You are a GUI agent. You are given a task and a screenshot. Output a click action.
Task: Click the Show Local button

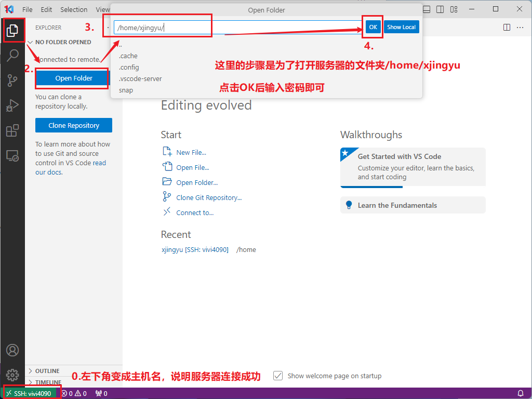point(402,27)
